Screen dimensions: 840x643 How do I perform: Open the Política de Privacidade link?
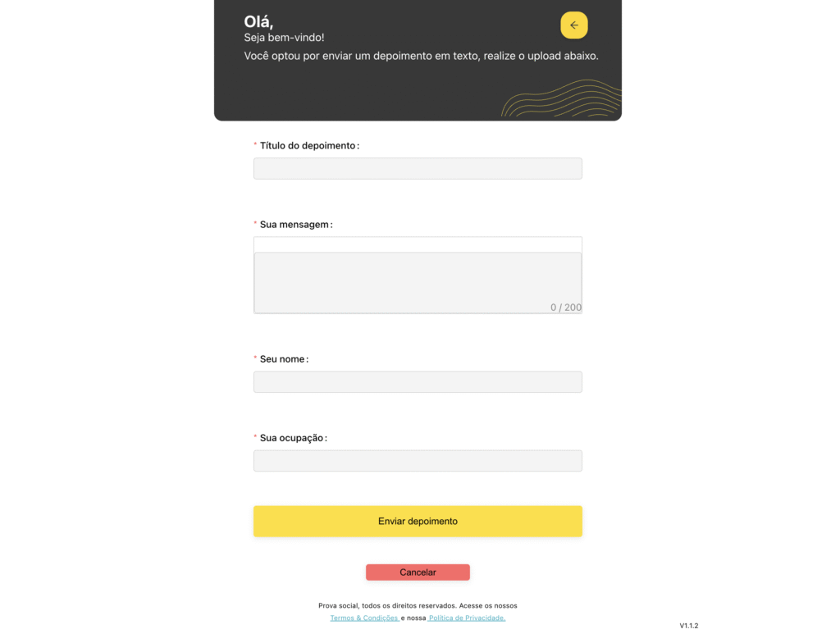coord(467,618)
